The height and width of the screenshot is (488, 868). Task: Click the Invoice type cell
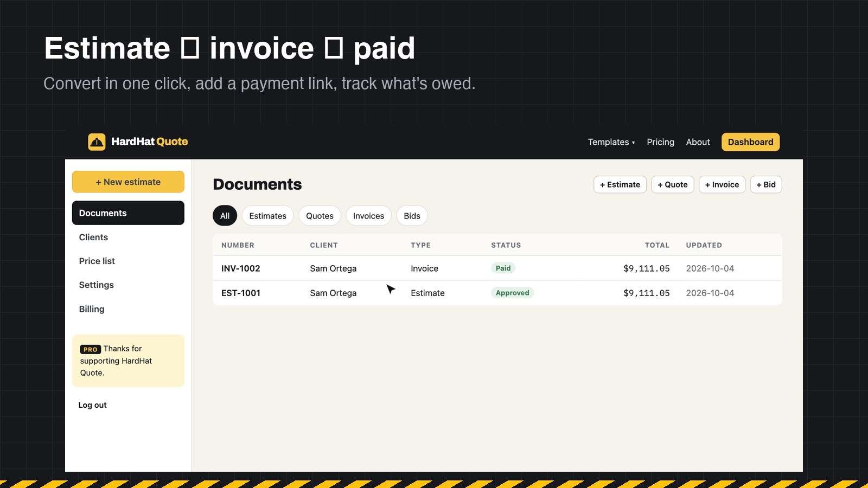(x=425, y=268)
